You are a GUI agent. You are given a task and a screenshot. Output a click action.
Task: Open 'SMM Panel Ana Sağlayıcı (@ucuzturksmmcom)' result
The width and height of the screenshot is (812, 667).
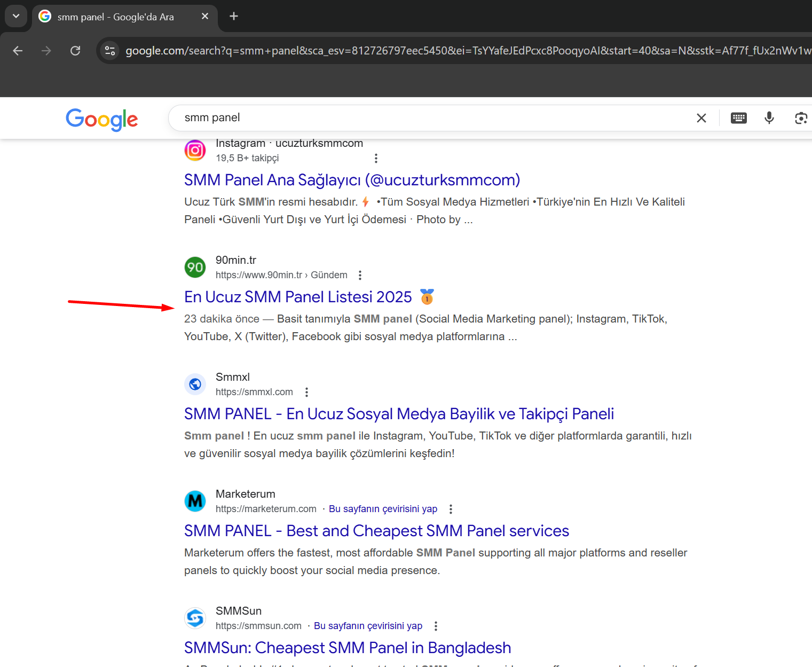click(352, 180)
